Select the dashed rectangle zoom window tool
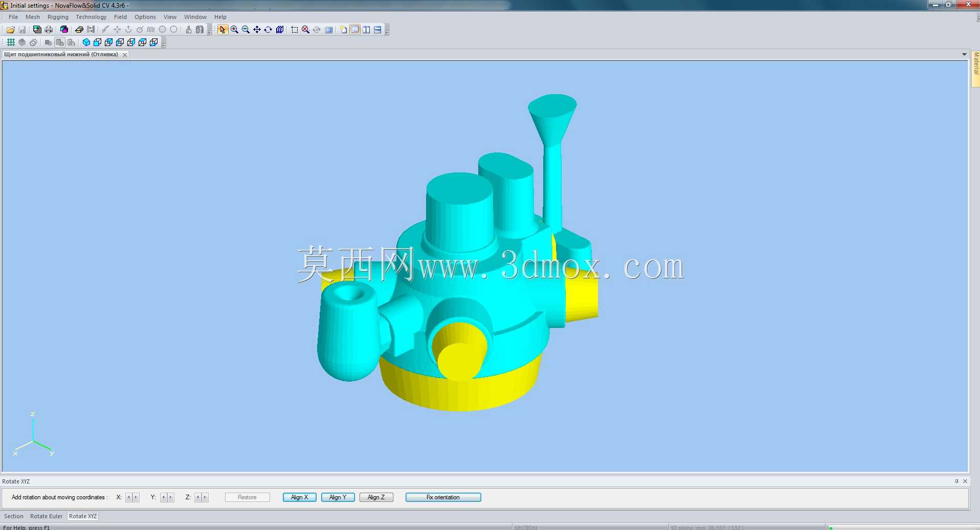980x530 pixels. (x=295, y=30)
